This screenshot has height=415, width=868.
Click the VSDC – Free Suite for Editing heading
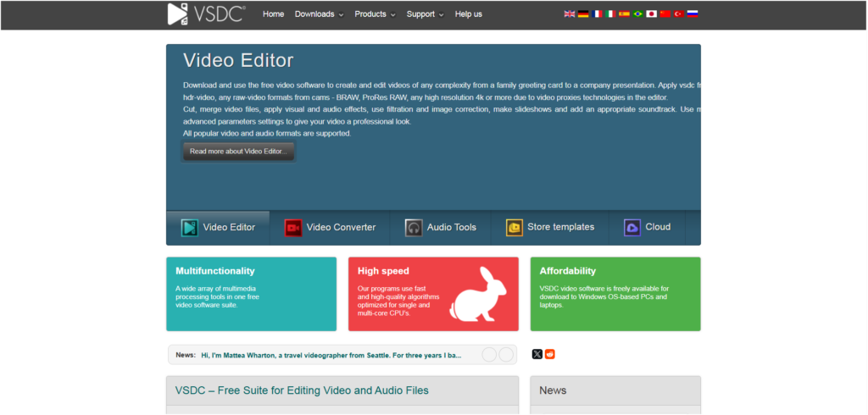[x=302, y=390]
